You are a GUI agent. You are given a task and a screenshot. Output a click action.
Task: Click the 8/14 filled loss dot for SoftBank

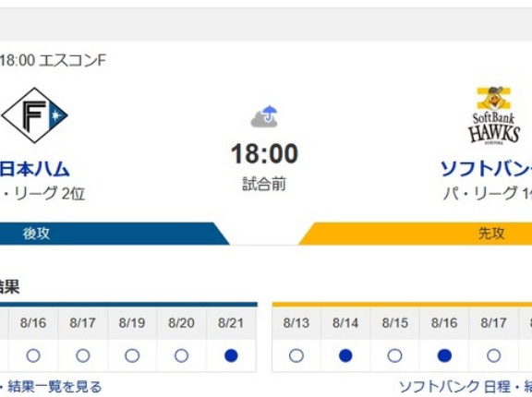click(x=345, y=356)
